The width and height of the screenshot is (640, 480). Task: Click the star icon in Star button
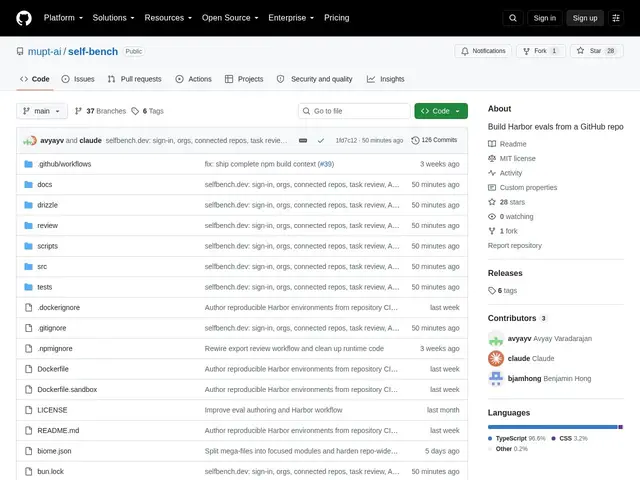tap(580, 51)
